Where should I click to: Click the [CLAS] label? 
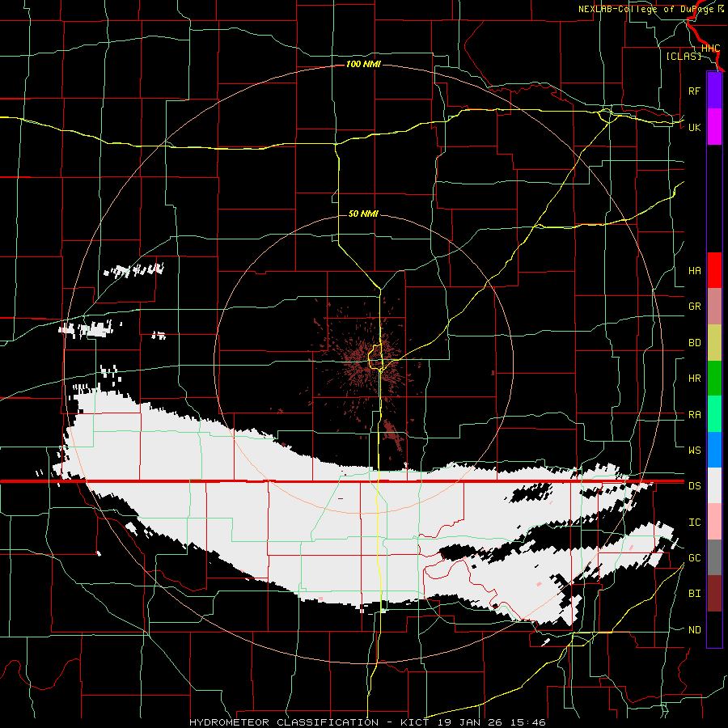(684, 56)
